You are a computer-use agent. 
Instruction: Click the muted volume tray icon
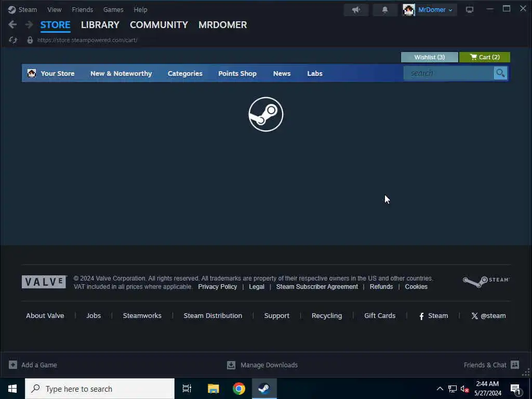464,389
